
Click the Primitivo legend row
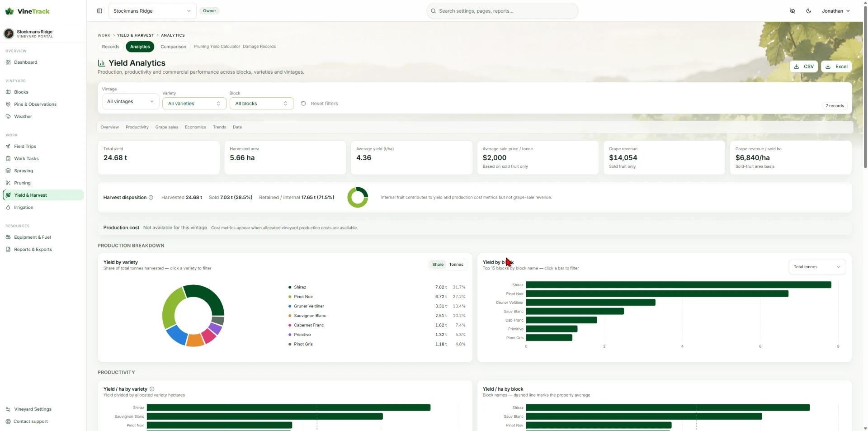click(x=377, y=335)
